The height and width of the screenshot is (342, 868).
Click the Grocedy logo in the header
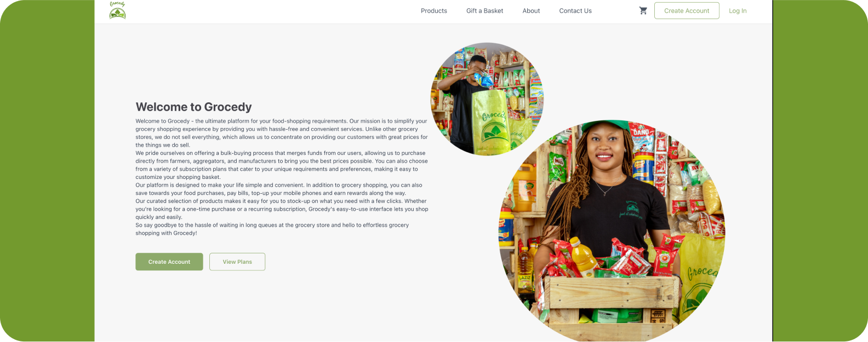pyautogui.click(x=117, y=10)
